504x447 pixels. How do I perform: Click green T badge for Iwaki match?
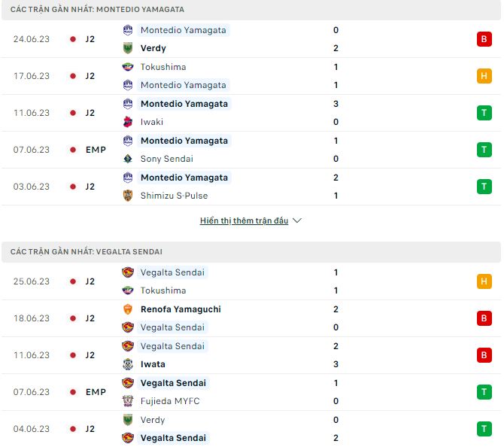(x=484, y=113)
